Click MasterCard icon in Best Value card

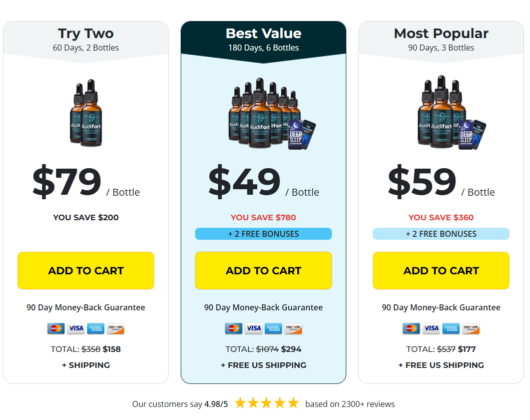click(234, 328)
